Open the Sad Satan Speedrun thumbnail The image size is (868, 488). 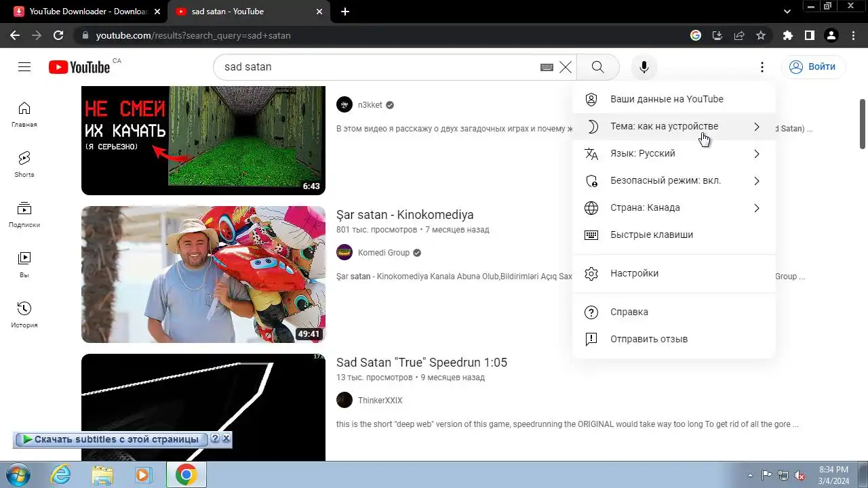[x=203, y=407]
